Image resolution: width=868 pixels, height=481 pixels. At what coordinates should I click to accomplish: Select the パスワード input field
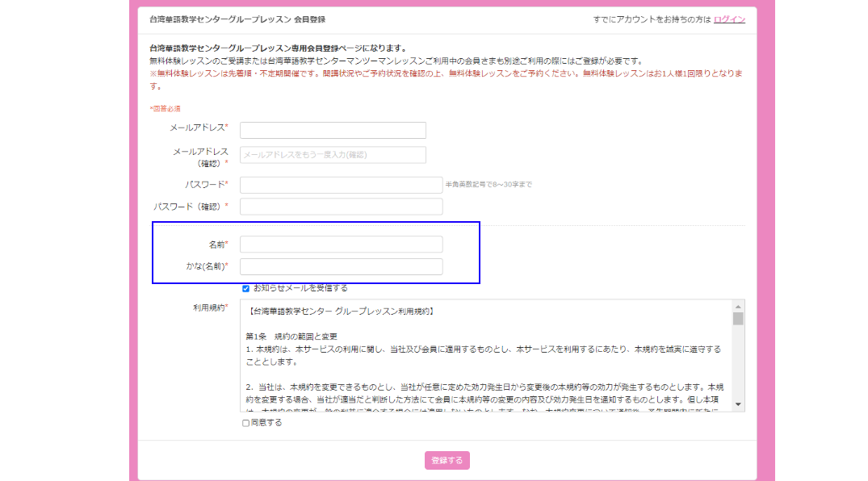341,185
